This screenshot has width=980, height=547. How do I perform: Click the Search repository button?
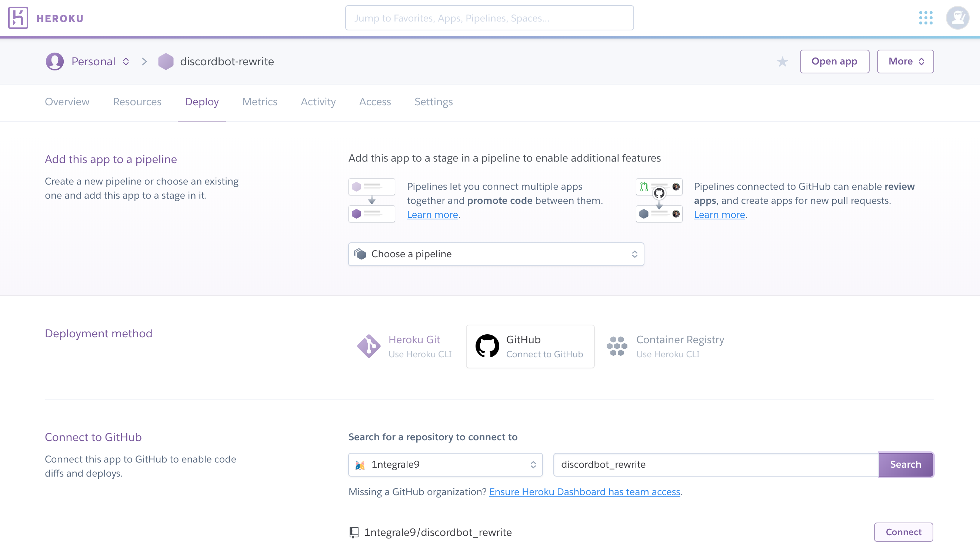pyautogui.click(x=906, y=464)
